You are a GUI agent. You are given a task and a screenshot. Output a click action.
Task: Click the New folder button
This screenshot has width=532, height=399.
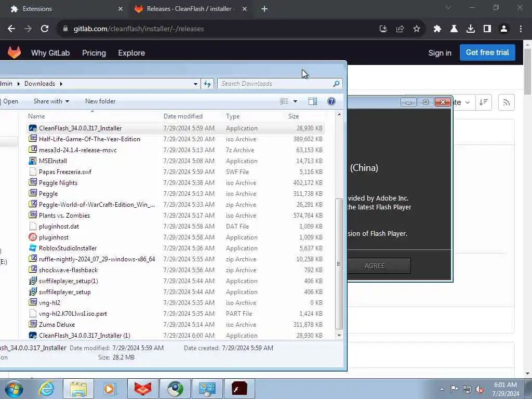click(100, 101)
